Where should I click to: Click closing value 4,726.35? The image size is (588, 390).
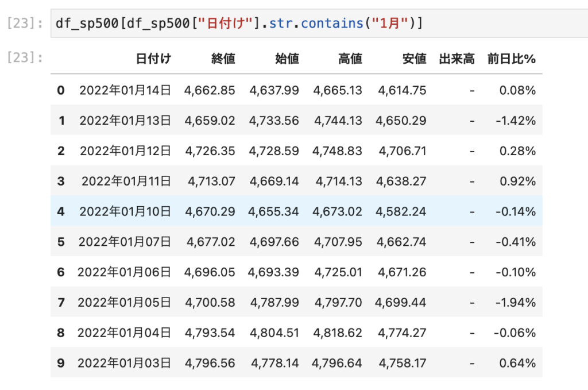click(210, 151)
